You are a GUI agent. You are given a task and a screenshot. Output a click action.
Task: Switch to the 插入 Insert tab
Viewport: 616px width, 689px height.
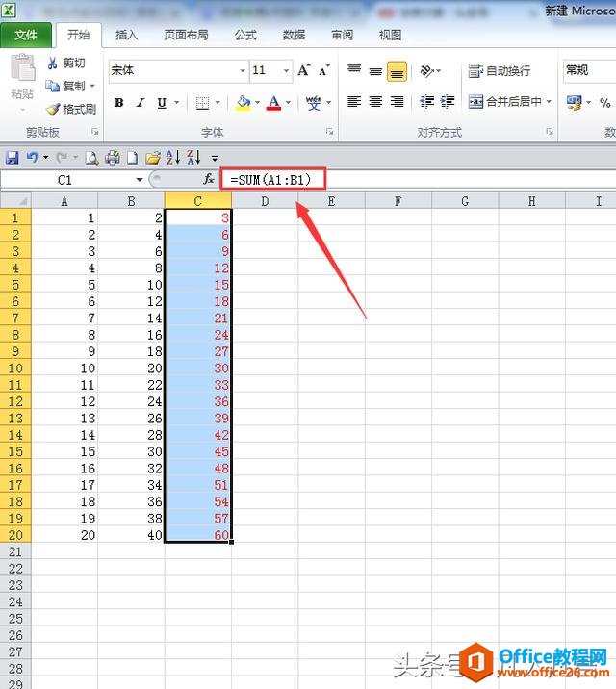coord(126,35)
